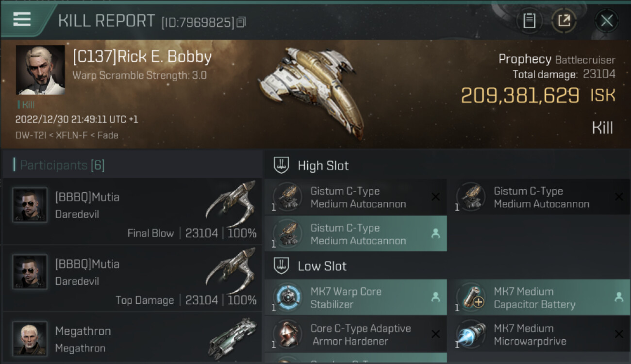Select the MK7 Warp Core Stabilizer module
The image size is (631, 364).
pos(356,298)
